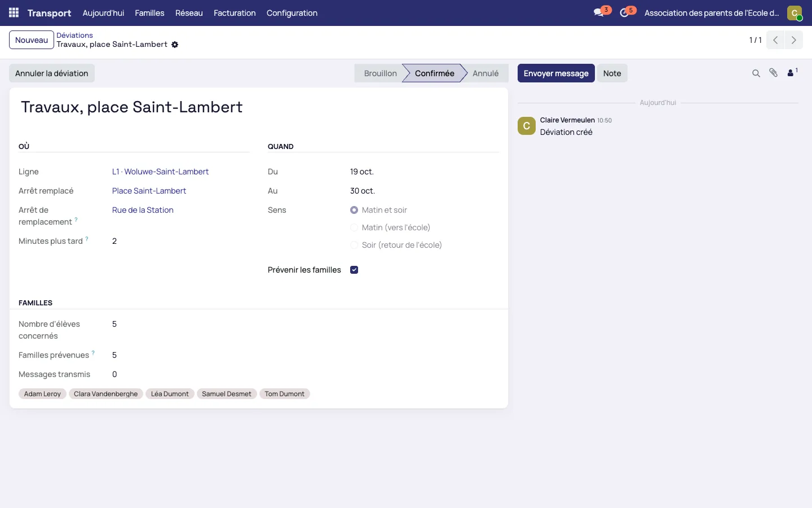Click the Adam Leroy tag

42,394
